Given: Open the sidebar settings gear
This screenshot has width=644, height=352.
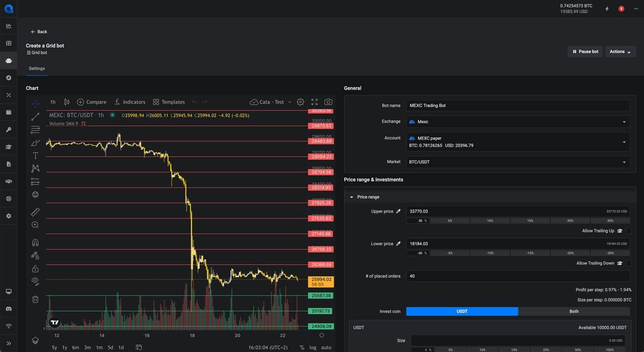Looking at the screenshot, I should (8, 216).
